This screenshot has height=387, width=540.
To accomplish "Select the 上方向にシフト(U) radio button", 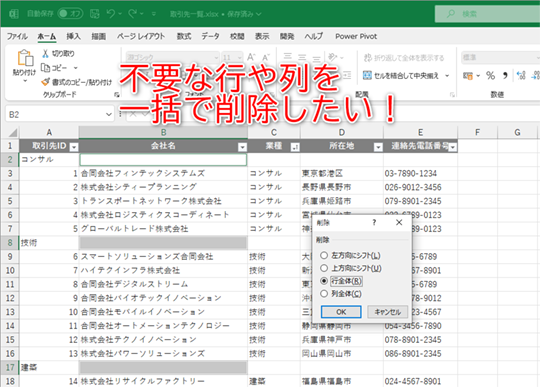I will point(324,268).
